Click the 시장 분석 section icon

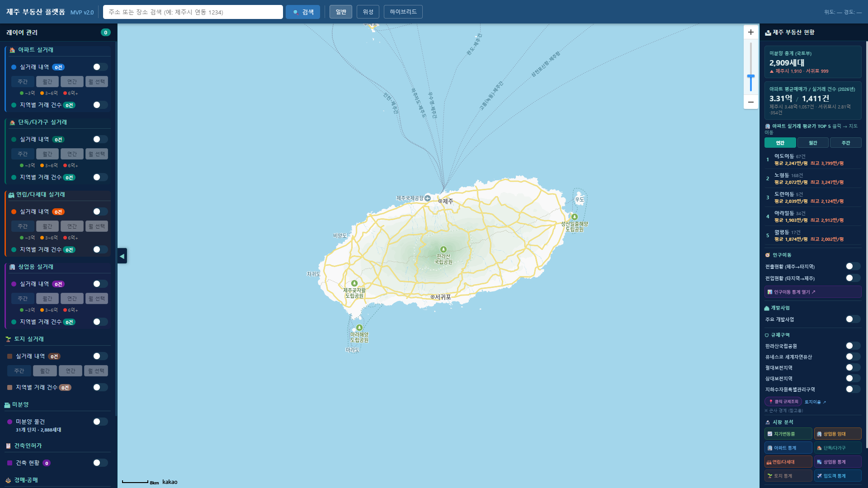coord(768,422)
